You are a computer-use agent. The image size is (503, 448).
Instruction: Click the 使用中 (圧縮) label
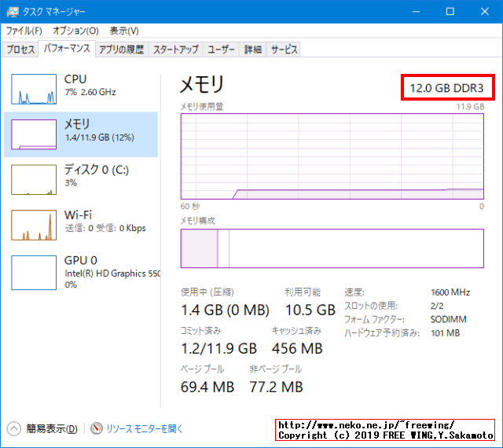tap(207, 292)
